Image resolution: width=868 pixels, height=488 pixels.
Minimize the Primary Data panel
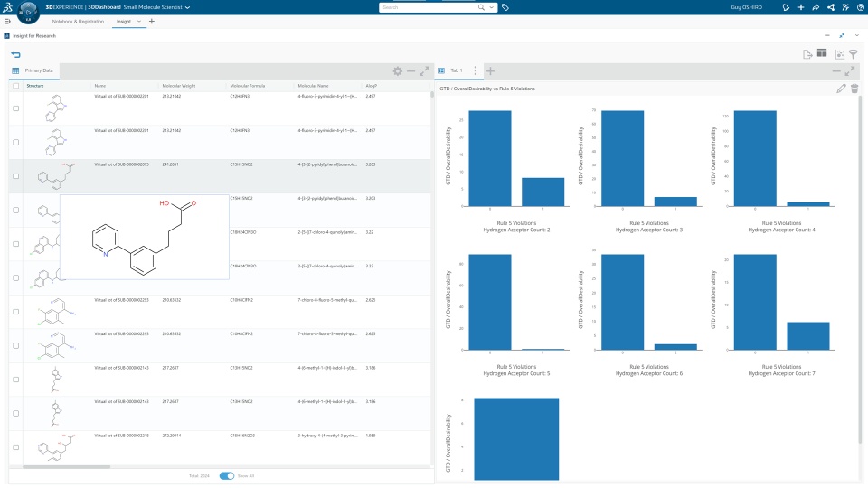[410, 70]
